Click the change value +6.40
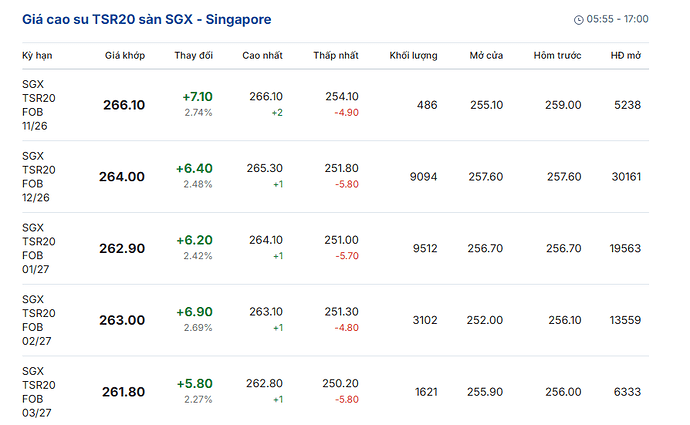Image resolution: width=690 pixels, height=425 pixels. 195,169
